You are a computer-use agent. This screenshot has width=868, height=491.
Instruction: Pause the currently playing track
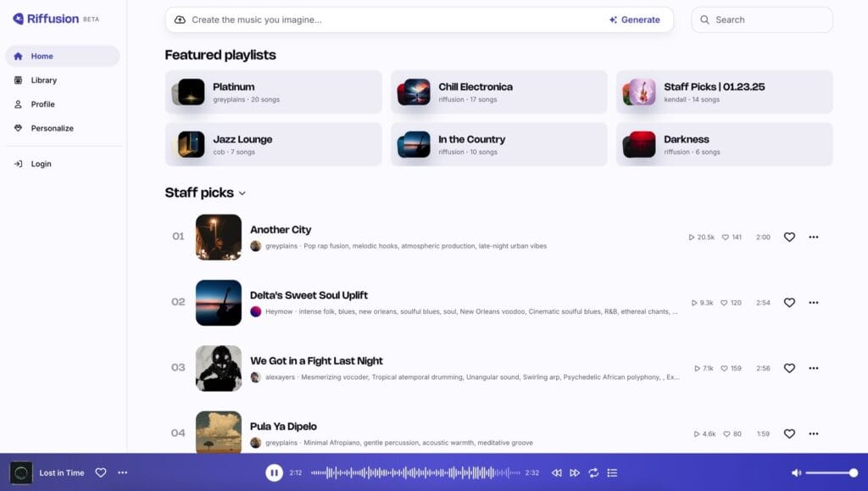(x=274, y=472)
